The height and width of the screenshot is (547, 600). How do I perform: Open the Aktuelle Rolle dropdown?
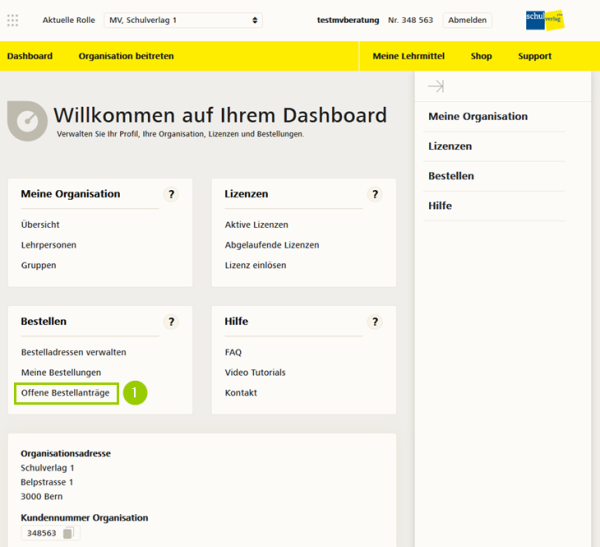pos(183,20)
